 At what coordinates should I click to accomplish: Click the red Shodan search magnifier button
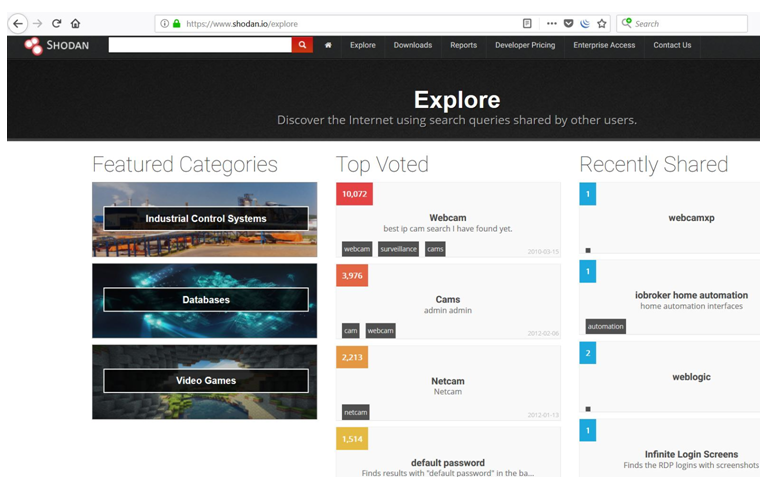click(x=302, y=45)
